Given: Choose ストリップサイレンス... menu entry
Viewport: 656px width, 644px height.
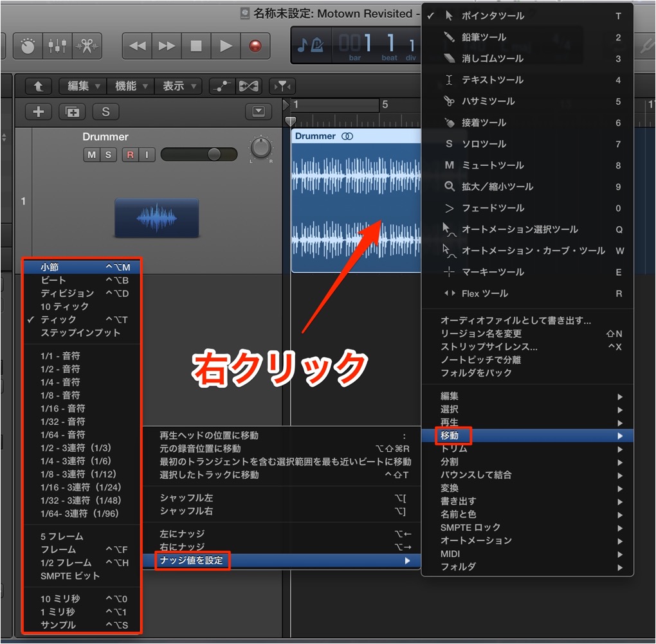Looking at the screenshot, I should click(527, 346).
